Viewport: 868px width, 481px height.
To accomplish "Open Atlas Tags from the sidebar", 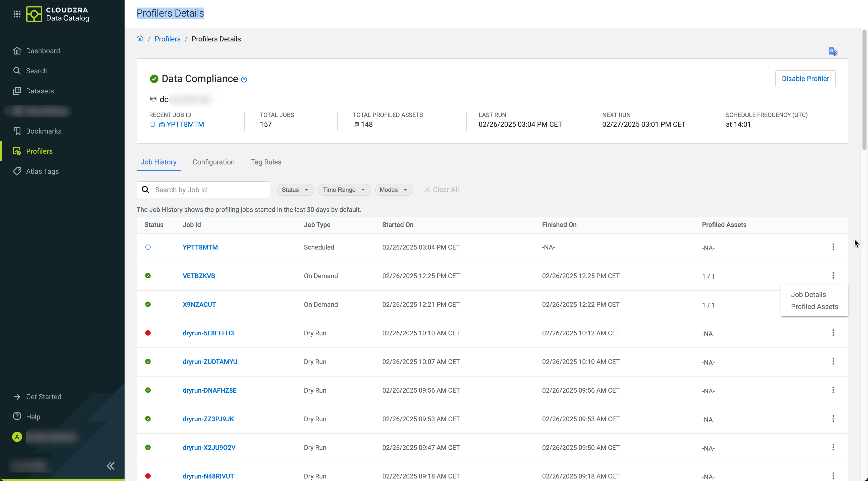I will pos(42,171).
